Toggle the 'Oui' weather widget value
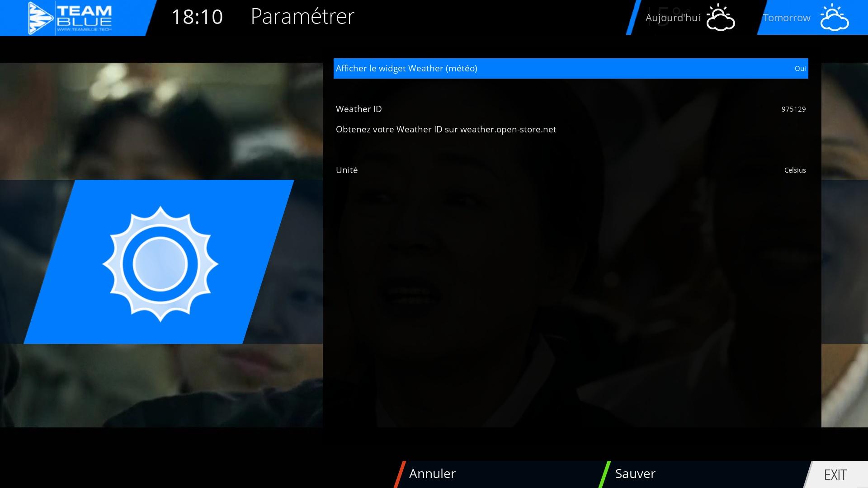This screenshot has height=488, width=868. [800, 69]
